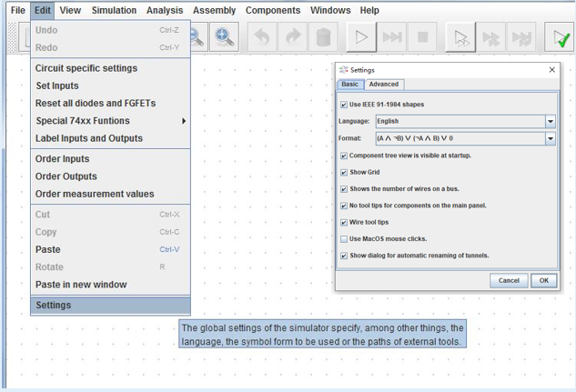Click the stop simulation square icon

423,37
